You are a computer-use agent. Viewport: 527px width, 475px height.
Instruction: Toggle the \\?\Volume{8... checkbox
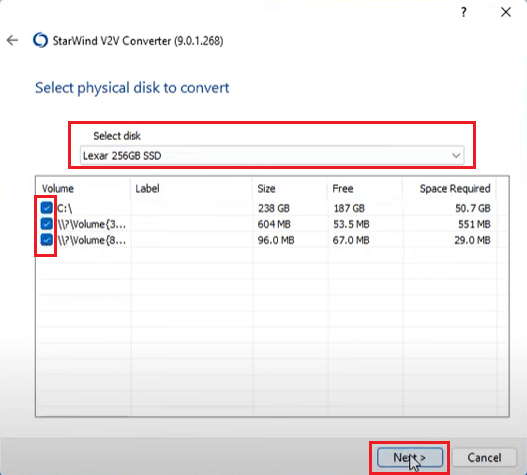(x=47, y=240)
